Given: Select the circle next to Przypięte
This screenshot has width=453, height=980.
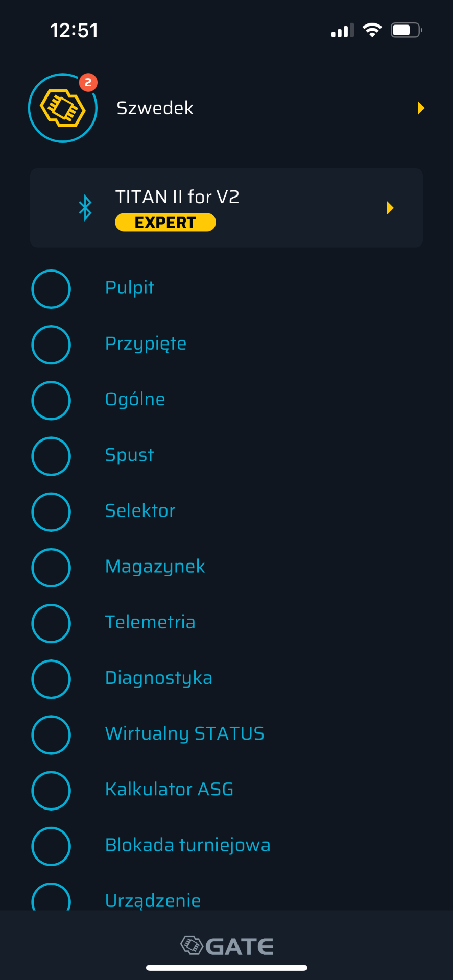Looking at the screenshot, I should [51, 345].
